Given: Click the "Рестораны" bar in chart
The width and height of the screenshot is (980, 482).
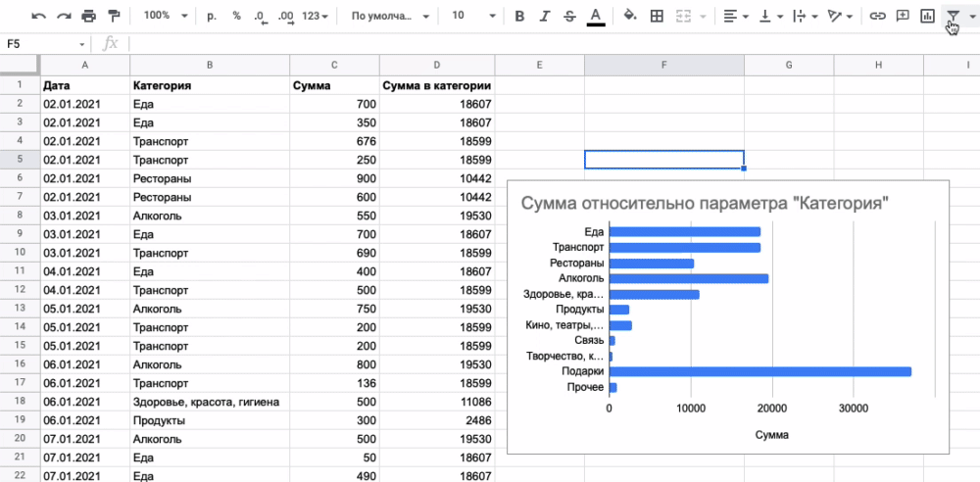Looking at the screenshot, I should click(x=652, y=264).
